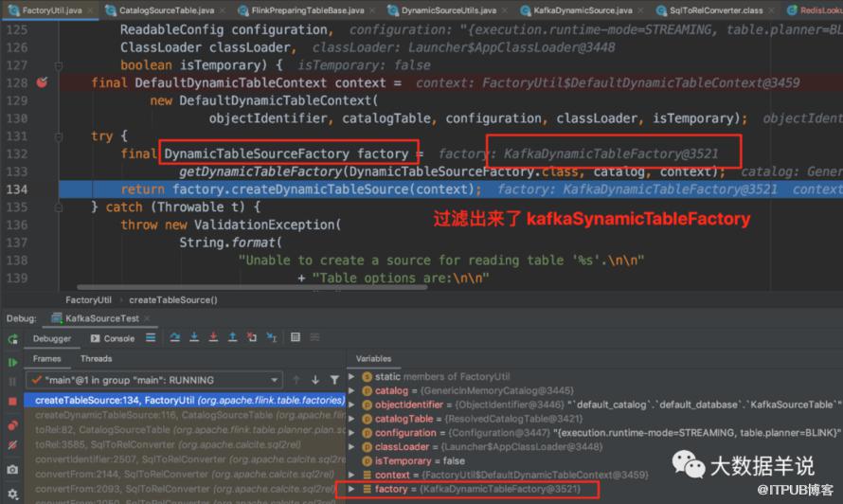Click the red Stop debug icon

pos(12,402)
